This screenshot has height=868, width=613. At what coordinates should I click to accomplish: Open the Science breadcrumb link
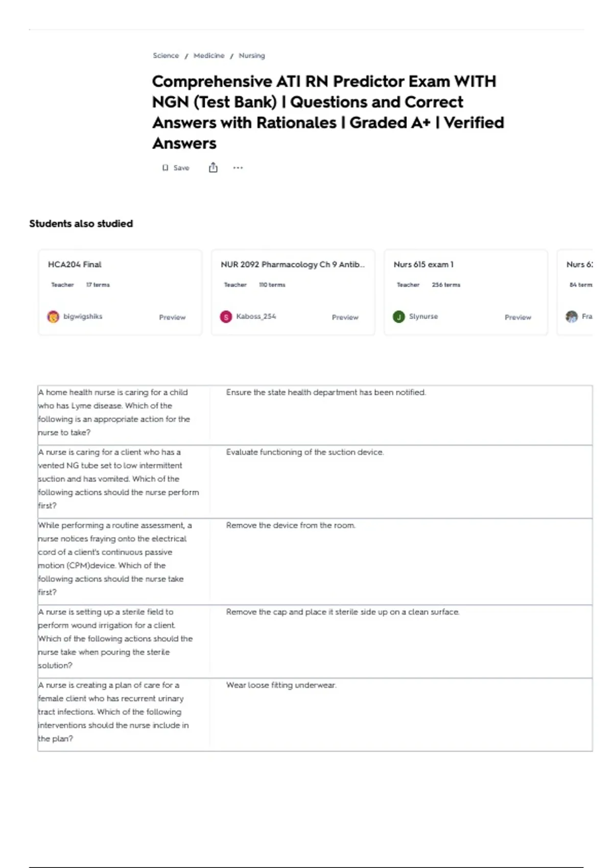coord(166,55)
